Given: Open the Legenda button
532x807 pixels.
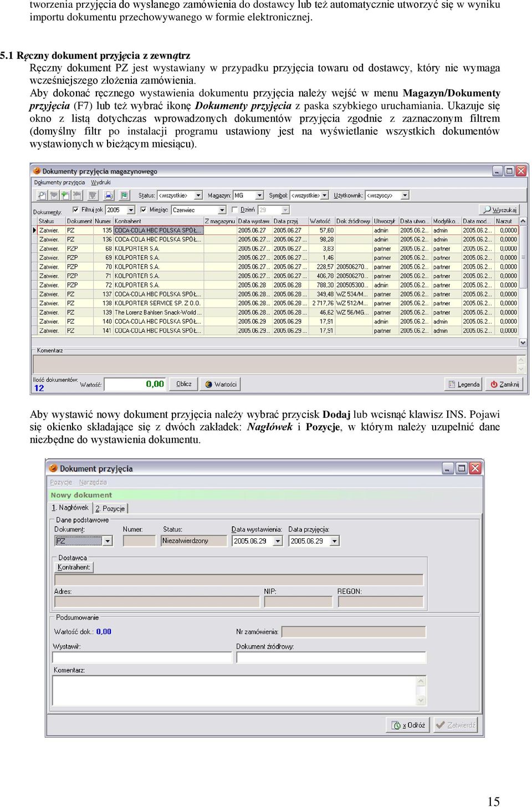Looking at the screenshot, I should pos(463,384).
